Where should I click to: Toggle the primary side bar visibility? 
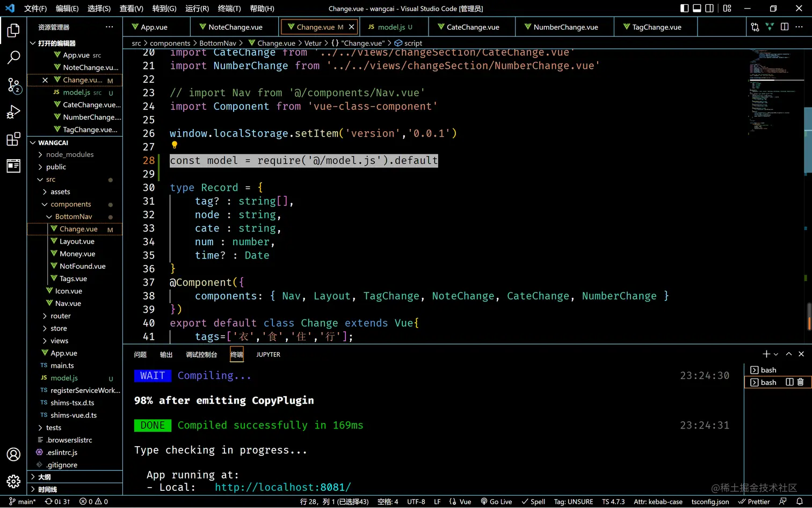tap(685, 9)
